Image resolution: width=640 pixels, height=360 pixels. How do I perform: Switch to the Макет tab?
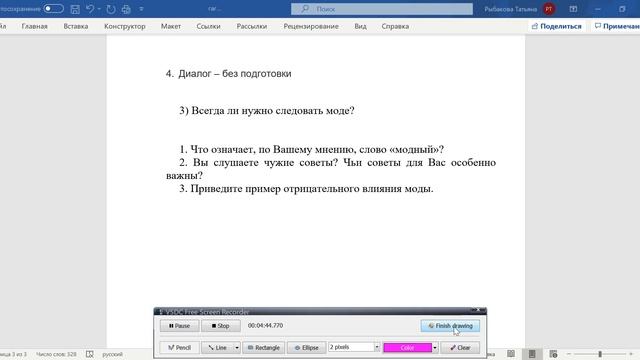click(x=171, y=26)
